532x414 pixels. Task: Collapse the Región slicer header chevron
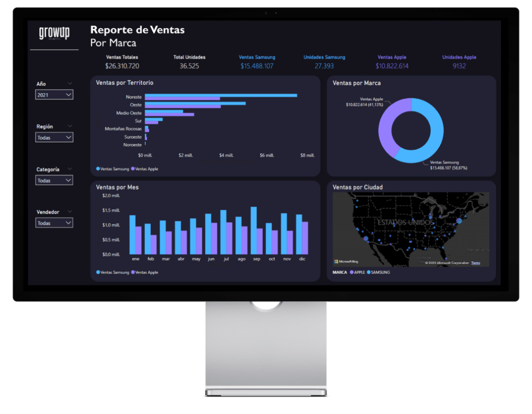tap(70, 126)
